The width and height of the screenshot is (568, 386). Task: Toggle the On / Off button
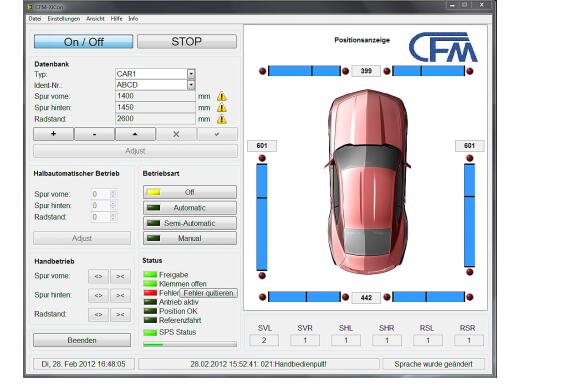point(84,42)
